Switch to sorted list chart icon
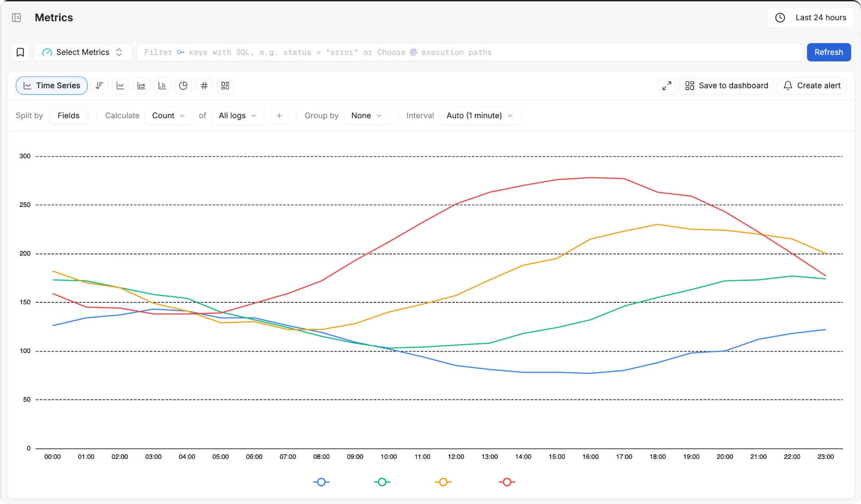The height and width of the screenshot is (504, 861). (100, 86)
